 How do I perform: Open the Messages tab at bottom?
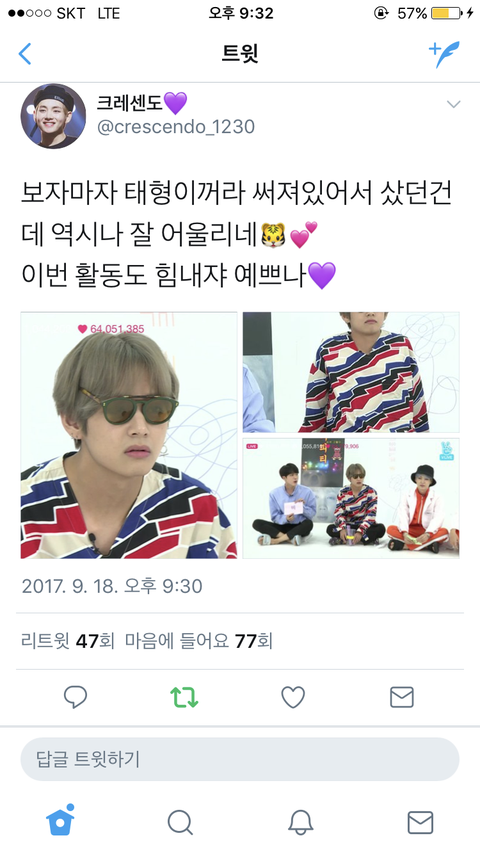click(x=420, y=822)
